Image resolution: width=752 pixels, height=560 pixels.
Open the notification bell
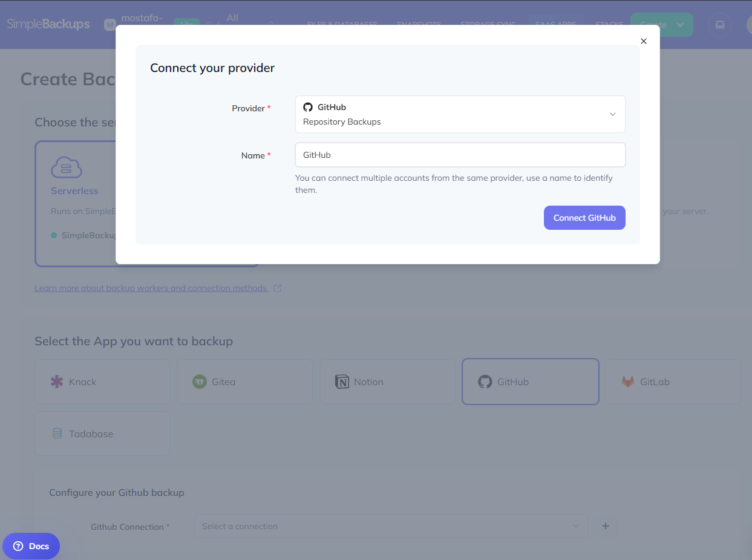point(719,24)
